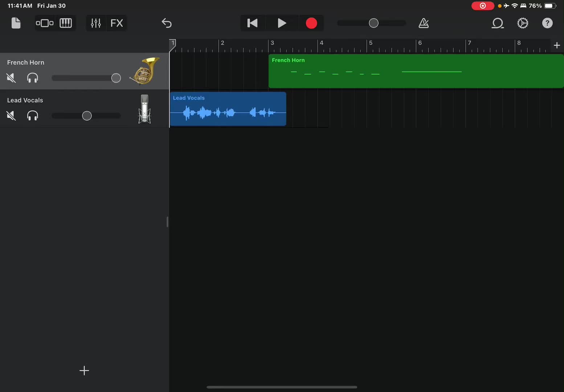564x392 pixels.
Task: Tap the Lead Vocals microphone icon
Action: point(144,109)
